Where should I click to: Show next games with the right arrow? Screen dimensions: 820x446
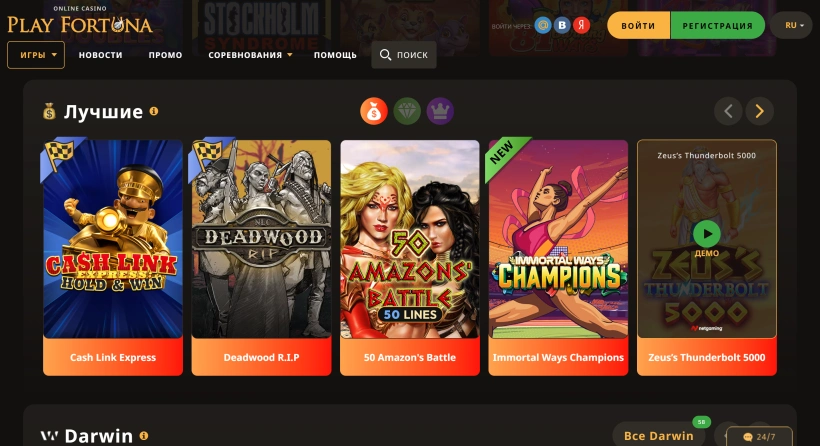pyautogui.click(x=759, y=111)
